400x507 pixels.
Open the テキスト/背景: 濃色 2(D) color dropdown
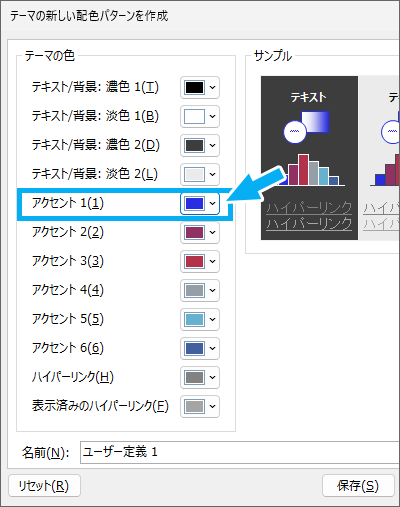click(200, 146)
